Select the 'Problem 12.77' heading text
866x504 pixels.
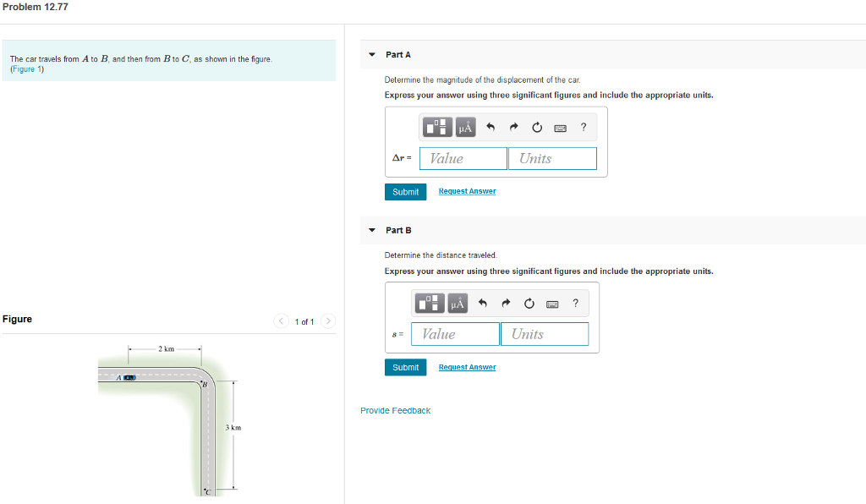(36, 7)
